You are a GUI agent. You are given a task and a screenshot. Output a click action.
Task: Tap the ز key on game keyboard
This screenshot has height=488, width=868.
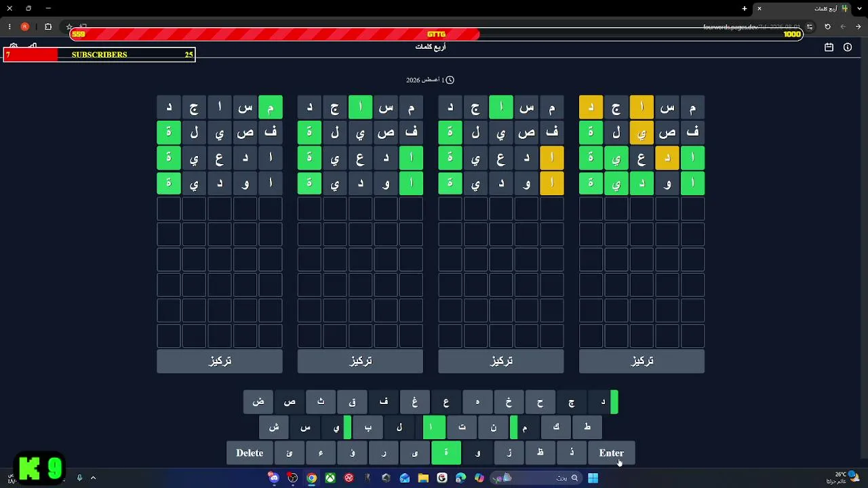509,453
